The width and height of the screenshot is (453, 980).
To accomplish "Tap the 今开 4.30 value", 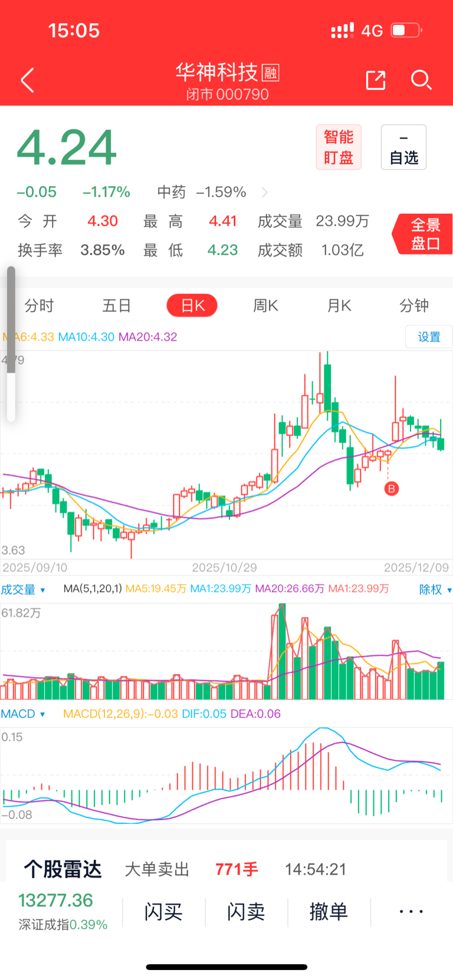I will 103,221.
